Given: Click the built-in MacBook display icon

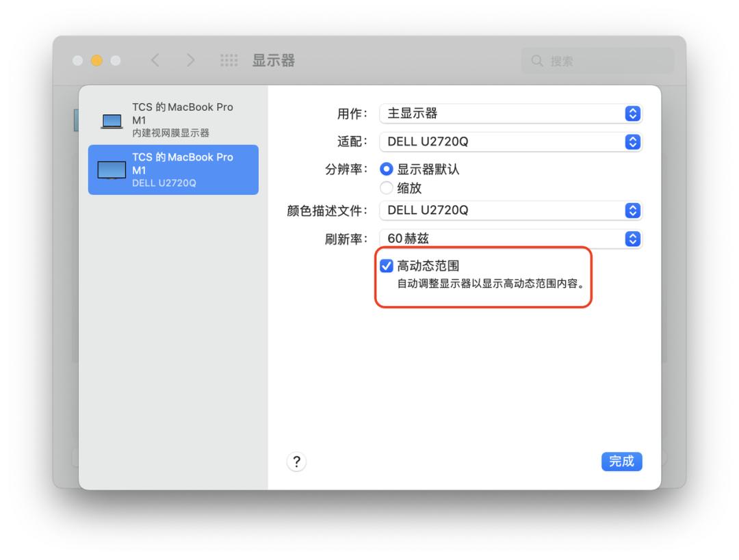Looking at the screenshot, I should pyautogui.click(x=112, y=121).
